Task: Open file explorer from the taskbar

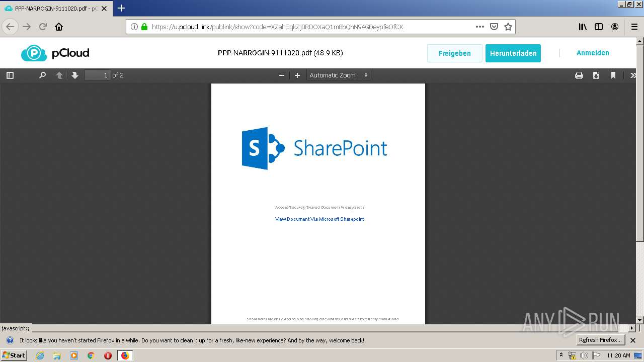Action: click(57, 355)
